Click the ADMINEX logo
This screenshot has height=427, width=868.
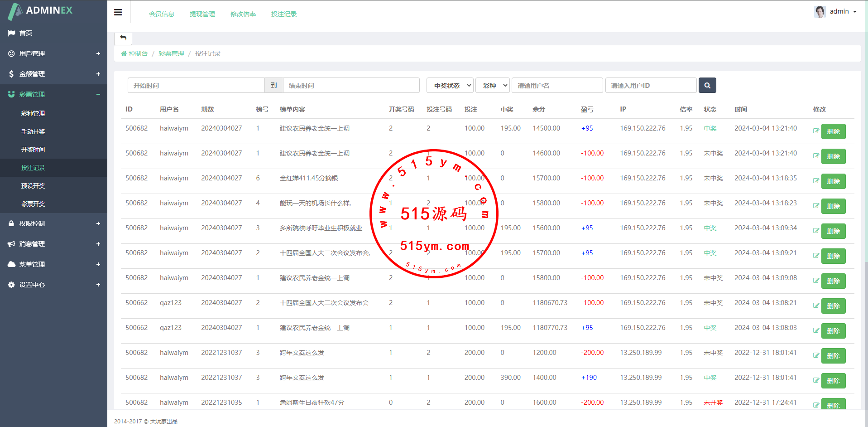click(x=41, y=11)
